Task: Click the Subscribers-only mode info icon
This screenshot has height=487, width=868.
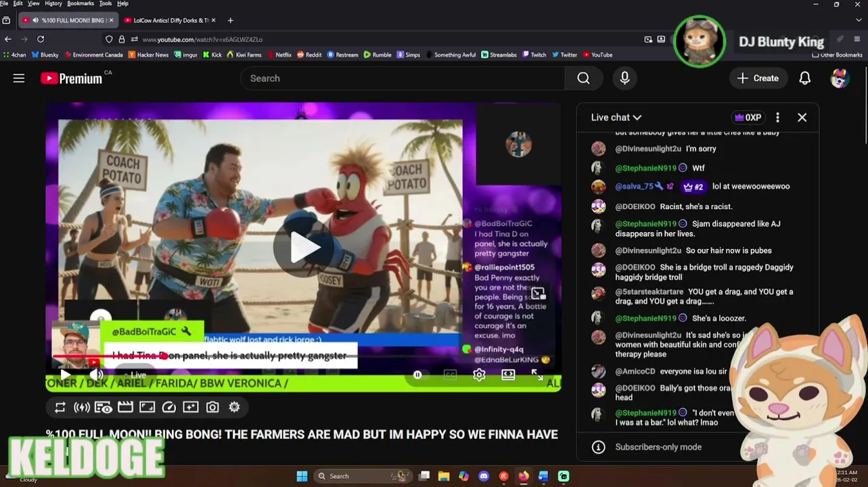Action: tap(598, 447)
